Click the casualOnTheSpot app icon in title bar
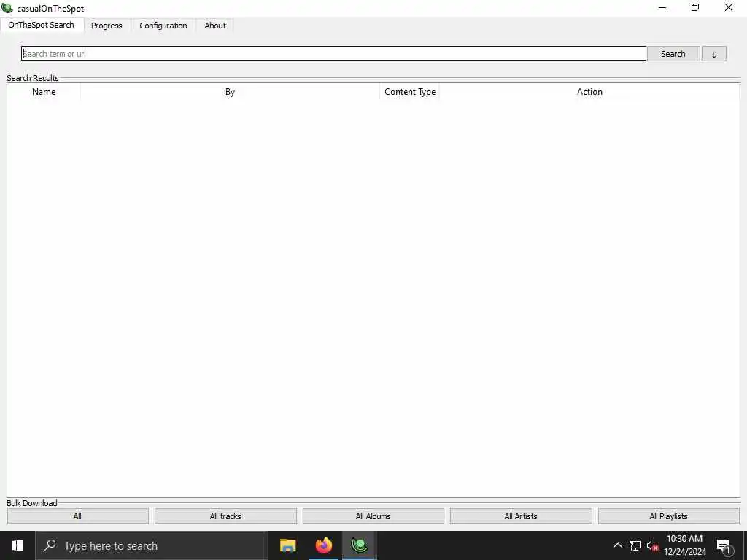The height and width of the screenshot is (560, 747). point(7,8)
